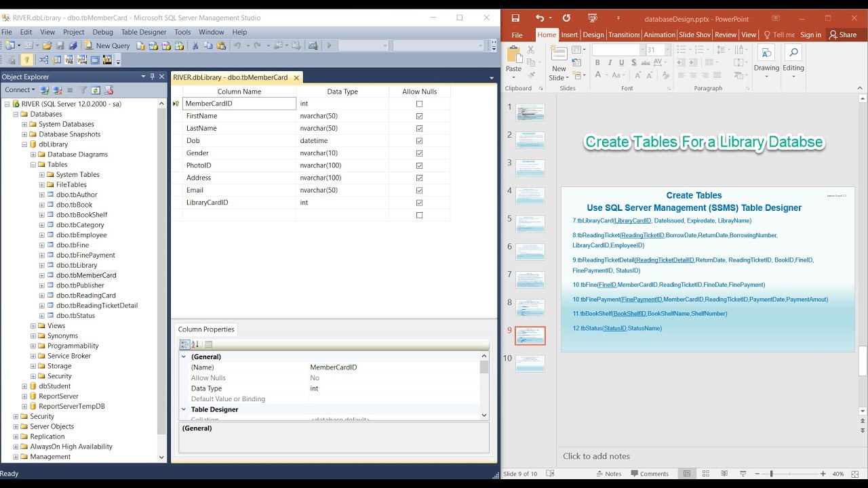Click the Notes button in PowerPoint status bar

point(608,474)
